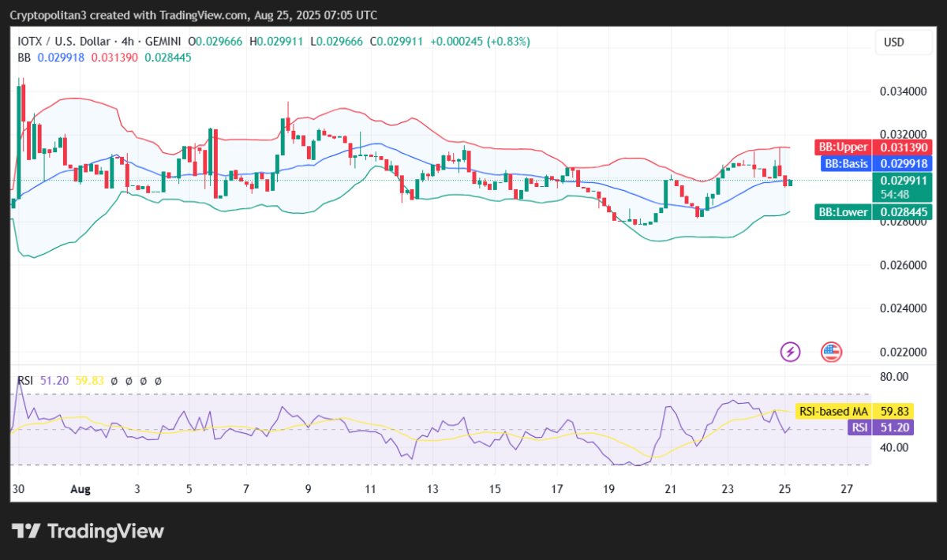Select the Aug label on date axis
Screen dimensions: 947x560
[80, 489]
